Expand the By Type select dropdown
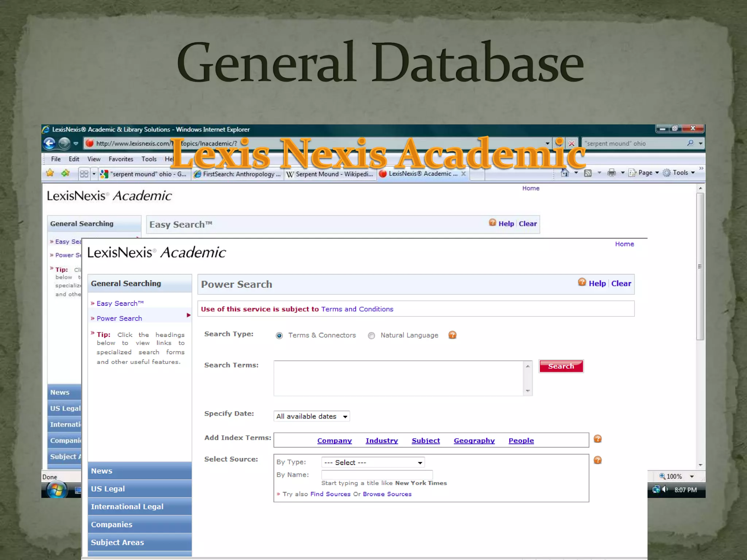Viewport: 747px width, 560px height. pos(373,462)
